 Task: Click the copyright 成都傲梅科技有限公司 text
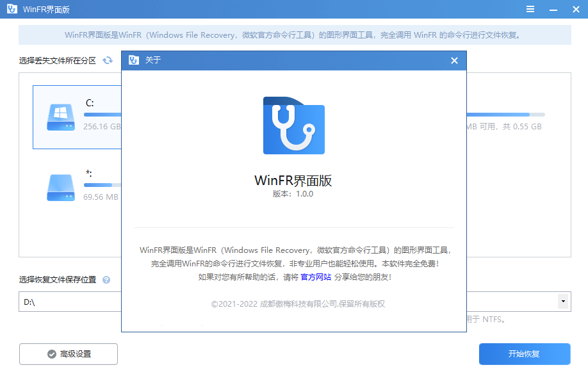click(298, 304)
